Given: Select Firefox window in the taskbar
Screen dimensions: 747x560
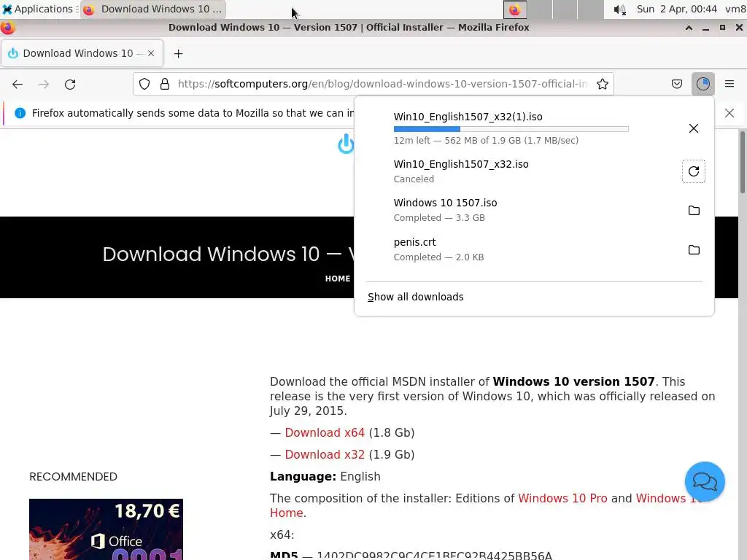Looking at the screenshot, I should pyautogui.click(x=153, y=9).
